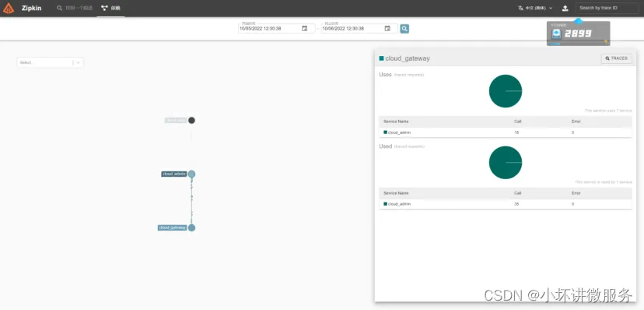Open the language selector dropdown
Image resolution: width=644 pixels, height=310 pixels.
pyautogui.click(x=535, y=8)
